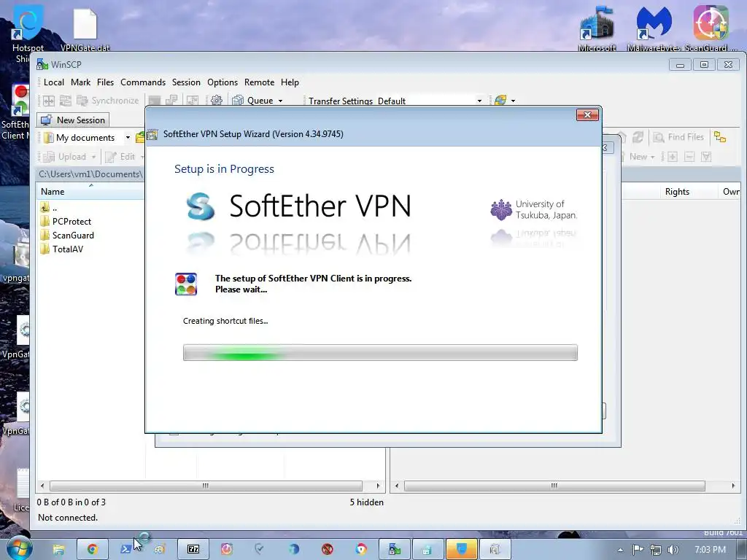Screen dimensions: 747x560
Task: Click Find Files in the remote panel
Action: point(678,137)
